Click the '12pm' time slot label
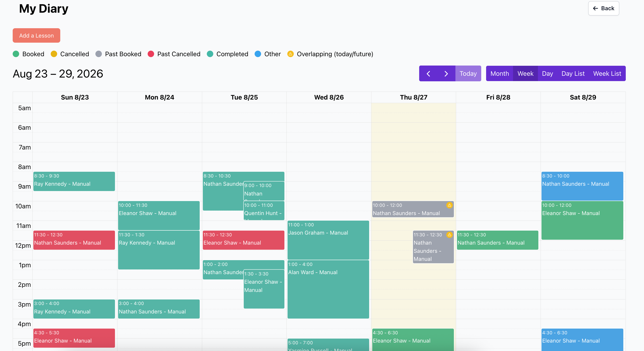 tap(23, 245)
